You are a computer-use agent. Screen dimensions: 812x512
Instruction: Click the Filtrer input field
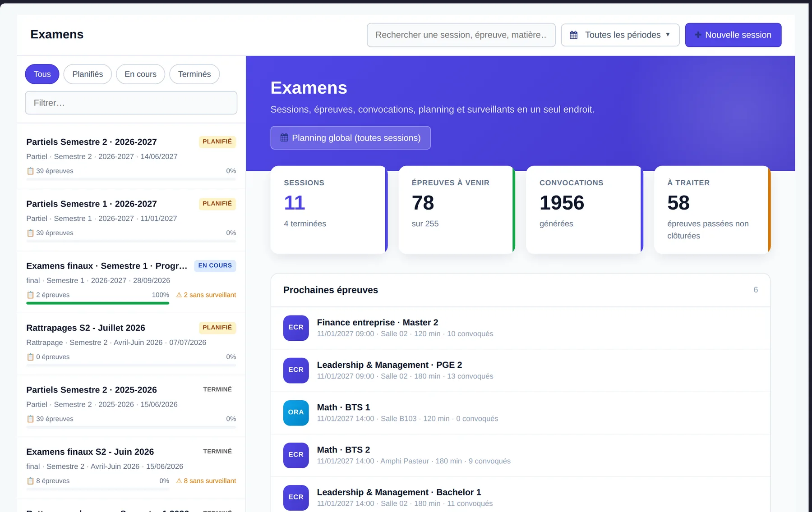[x=131, y=103]
